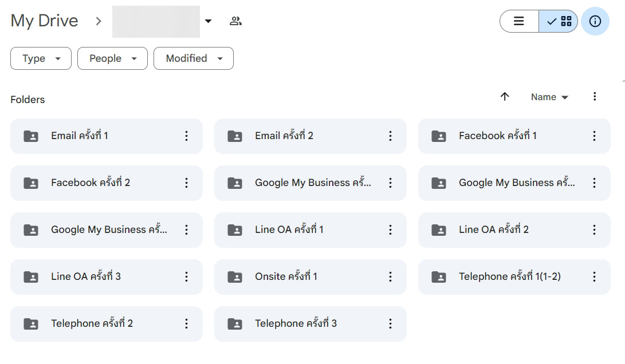
Task: Open the current folder name dropdown arrow
Action: tap(209, 21)
